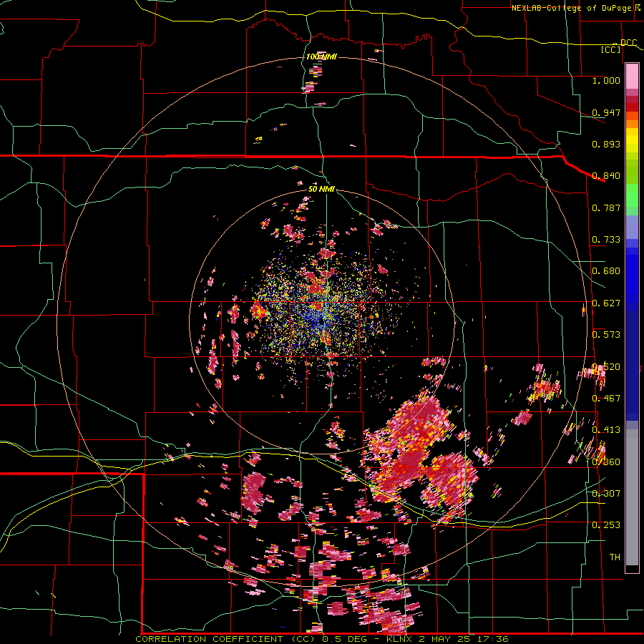
Task: Select the 0.573 color scale label
Action: [x=606, y=335]
